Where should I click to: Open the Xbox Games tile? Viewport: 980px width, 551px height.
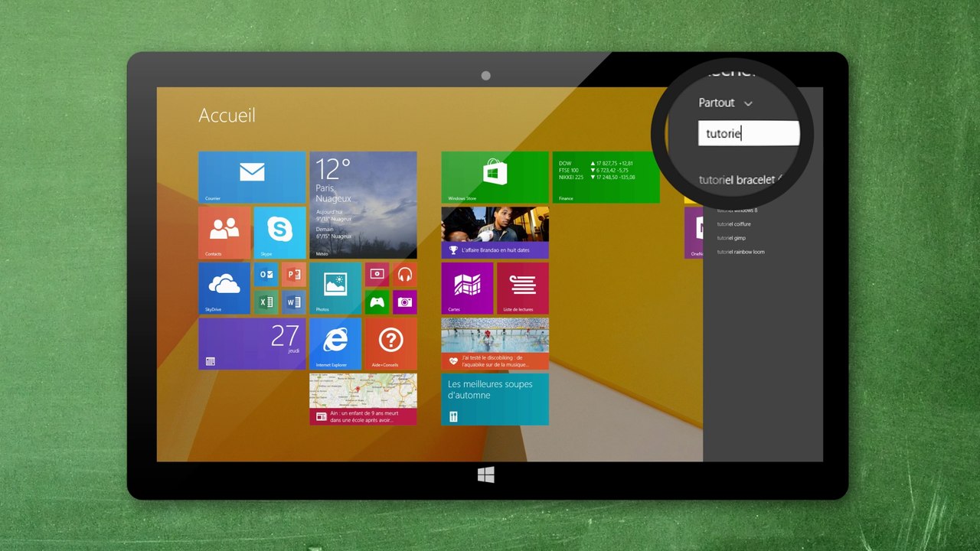pyautogui.click(x=377, y=302)
